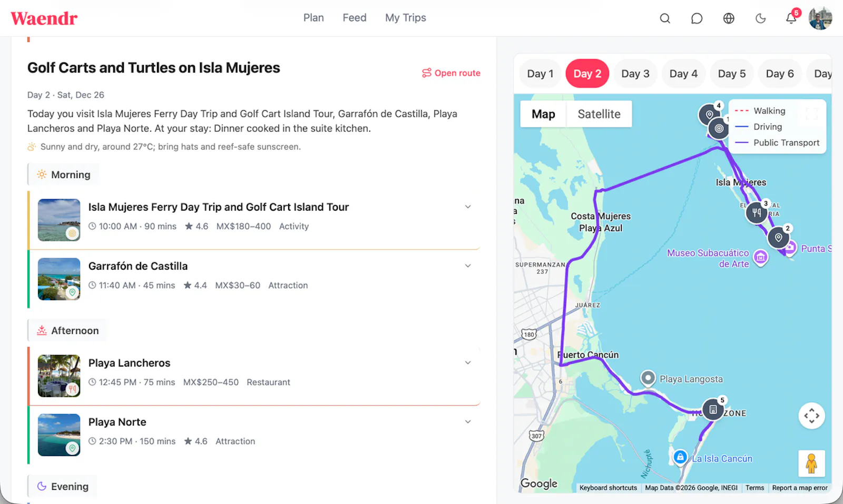Expand the Garrafón de Castilla item
Viewport: 843px width, 504px height.
tap(468, 266)
